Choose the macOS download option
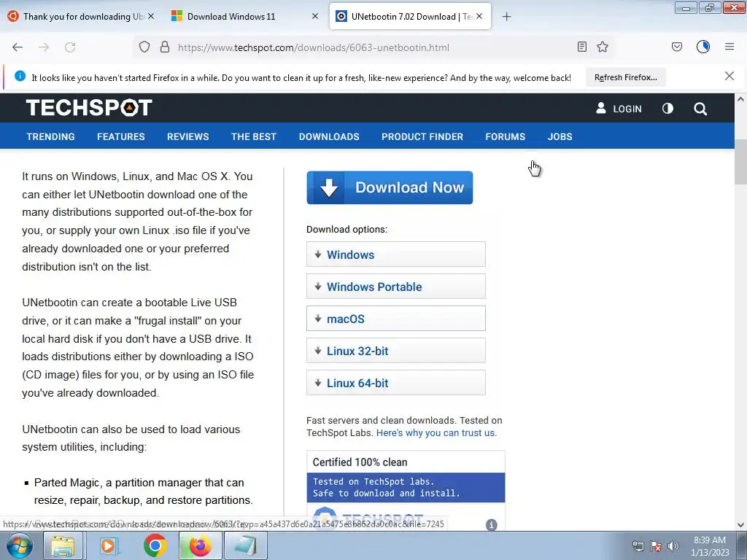Image resolution: width=747 pixels, height=560 pixels. (396, 319)
